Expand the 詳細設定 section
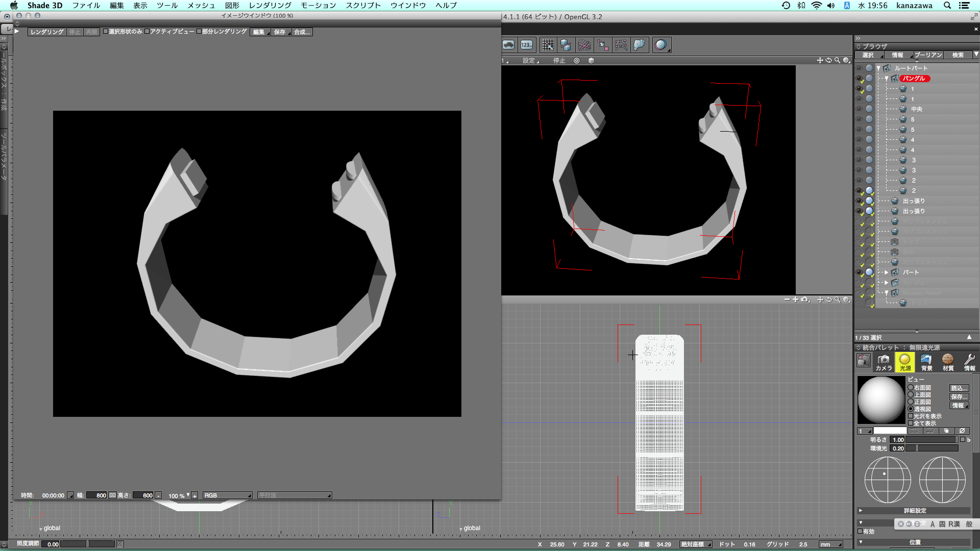Image resolution: width=980 pixels, height=551 pixels. click(861, 510)
